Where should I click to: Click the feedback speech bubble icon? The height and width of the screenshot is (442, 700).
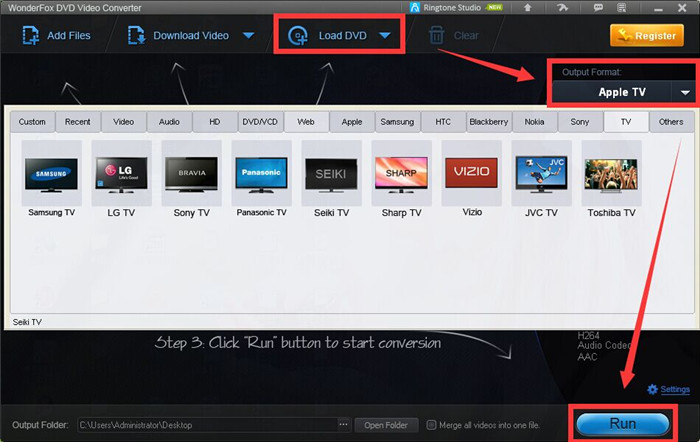[598, 8]
